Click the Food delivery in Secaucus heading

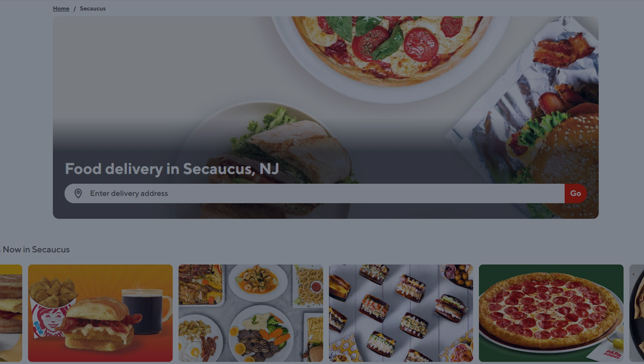pyautogui.click(x=172, y=169)
